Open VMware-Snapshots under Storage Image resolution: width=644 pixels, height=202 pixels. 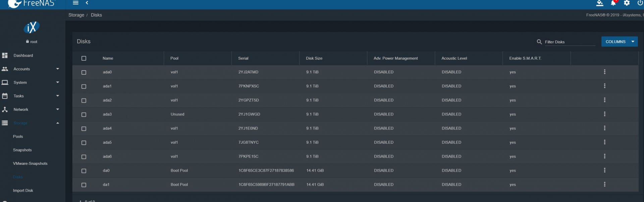30,163
